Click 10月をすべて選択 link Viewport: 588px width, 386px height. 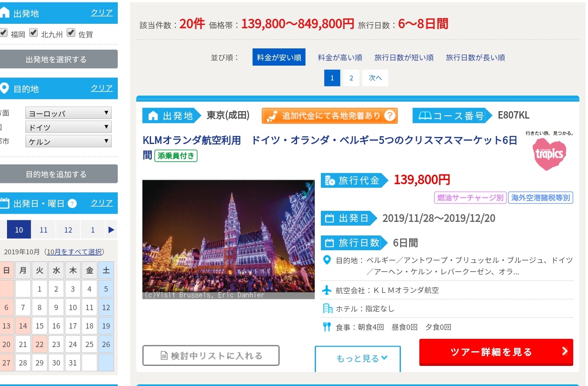click(x=74, y=252)
